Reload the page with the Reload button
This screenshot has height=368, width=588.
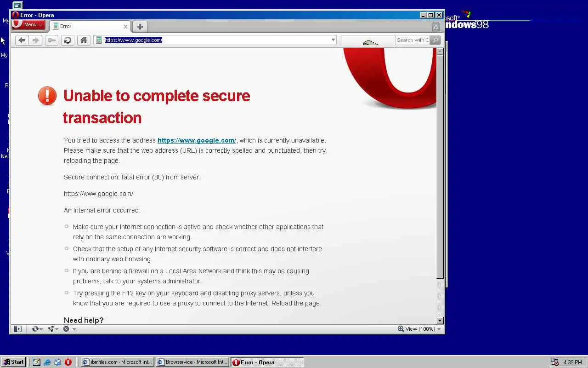tap(68, 40)
